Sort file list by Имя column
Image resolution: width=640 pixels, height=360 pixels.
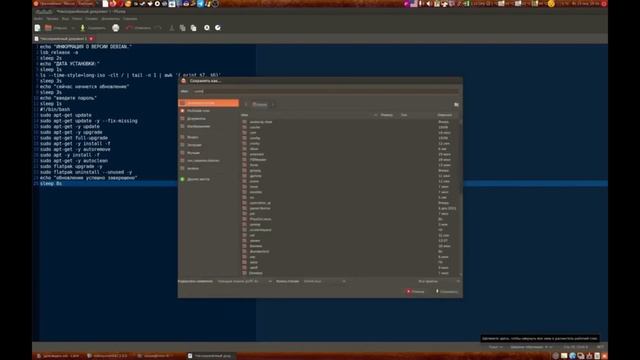point(309,115)
